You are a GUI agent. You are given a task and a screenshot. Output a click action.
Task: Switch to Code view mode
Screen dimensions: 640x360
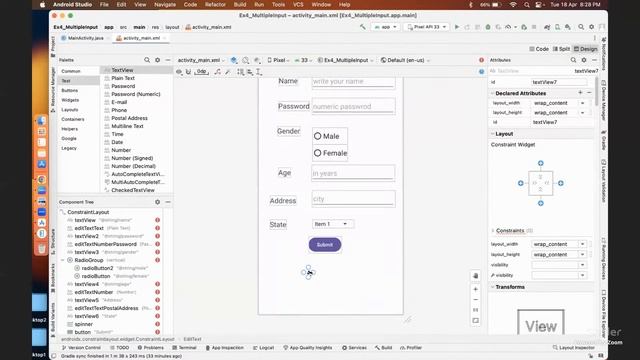coord(539,49)
